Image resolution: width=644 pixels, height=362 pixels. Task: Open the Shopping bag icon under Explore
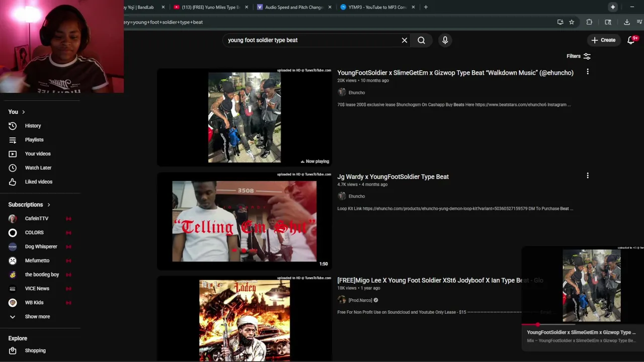tap(13, 350)
